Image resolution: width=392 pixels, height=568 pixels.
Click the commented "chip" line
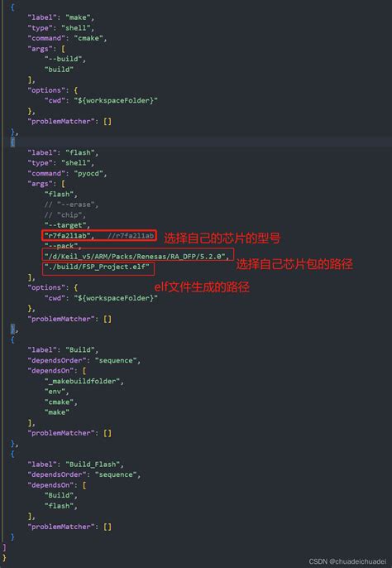65,214
